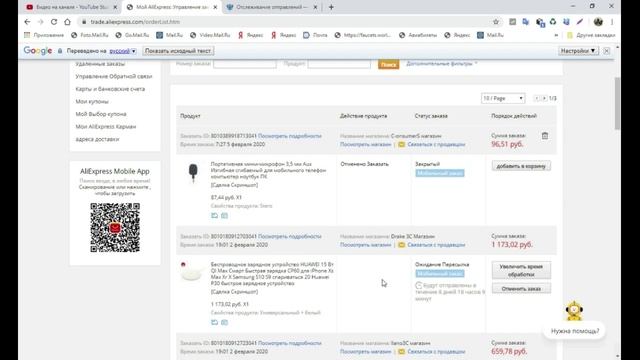Go back with browser back arrow
This screenshot has width=640, height=360.
[27, 22]
